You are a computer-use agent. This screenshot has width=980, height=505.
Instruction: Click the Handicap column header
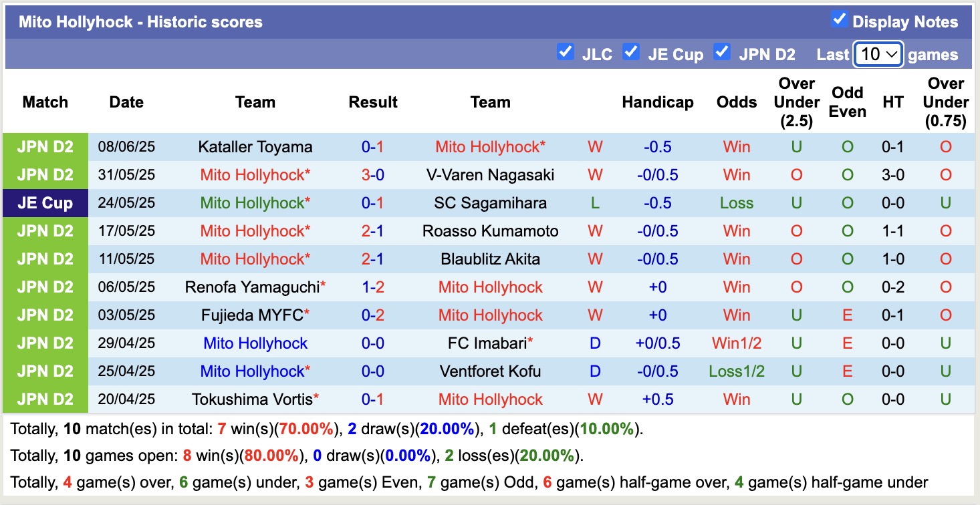(x=658, y=102)
